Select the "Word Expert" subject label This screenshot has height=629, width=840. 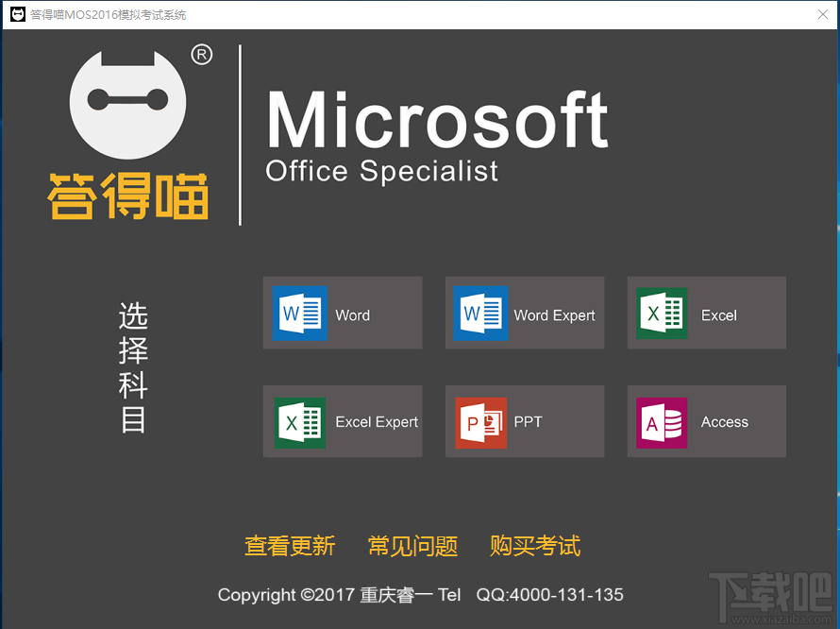point(554,315)
